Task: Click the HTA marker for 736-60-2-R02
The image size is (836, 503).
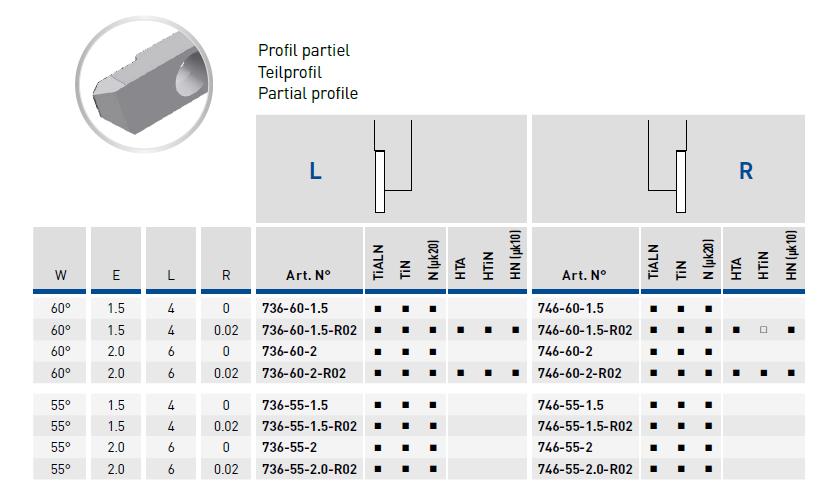Action: [x=461, y=373]
